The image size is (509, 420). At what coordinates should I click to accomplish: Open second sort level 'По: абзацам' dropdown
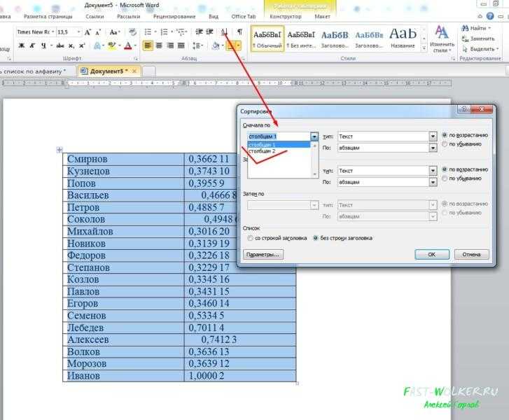click(x=433, y=183)
